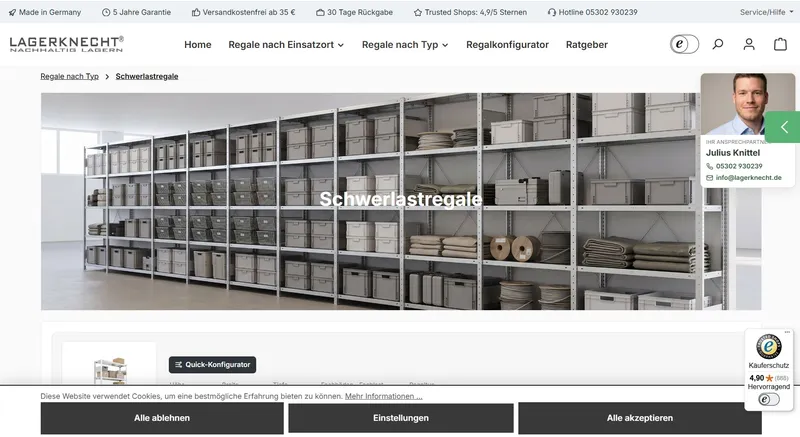Open cookie Einstellungen
Image resolution: width=800 pixels, height=437 pixels.
[x=401, y=418]
